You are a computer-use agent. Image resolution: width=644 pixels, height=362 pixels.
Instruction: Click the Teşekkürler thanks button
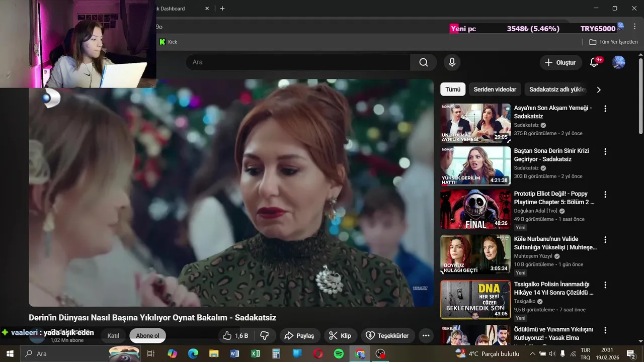387,336
